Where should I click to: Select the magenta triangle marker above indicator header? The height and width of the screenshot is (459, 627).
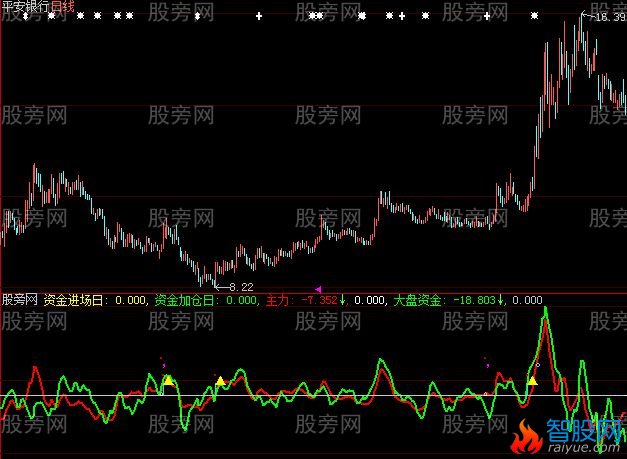point(318,289)
